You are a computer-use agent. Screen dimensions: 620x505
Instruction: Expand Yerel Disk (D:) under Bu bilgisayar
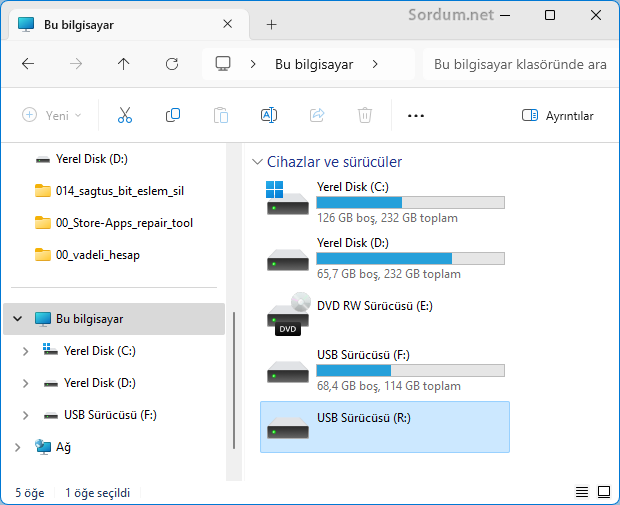26,383
